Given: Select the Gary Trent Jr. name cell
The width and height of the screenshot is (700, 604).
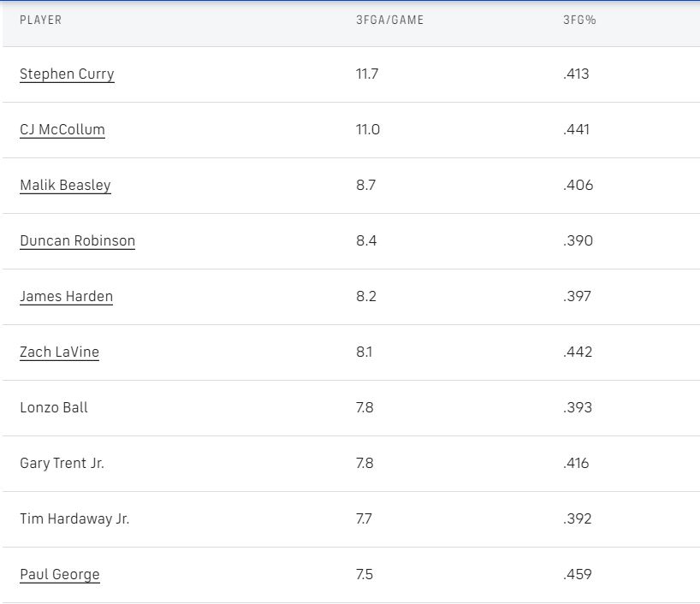Looking at the screenshot, I should tap(62, 464).
